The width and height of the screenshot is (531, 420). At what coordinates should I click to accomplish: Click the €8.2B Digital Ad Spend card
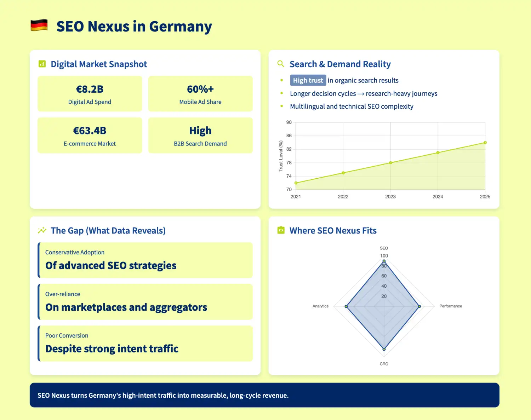(90, 93)
